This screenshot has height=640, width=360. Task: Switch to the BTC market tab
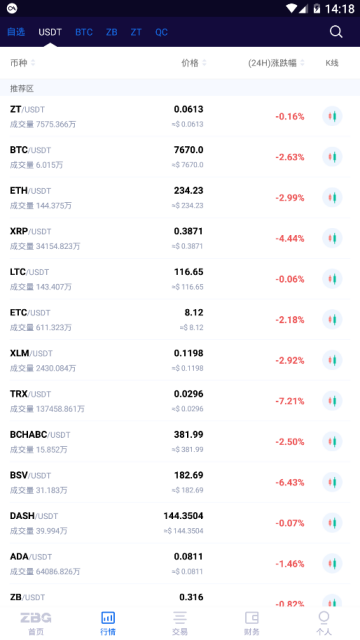84,32
